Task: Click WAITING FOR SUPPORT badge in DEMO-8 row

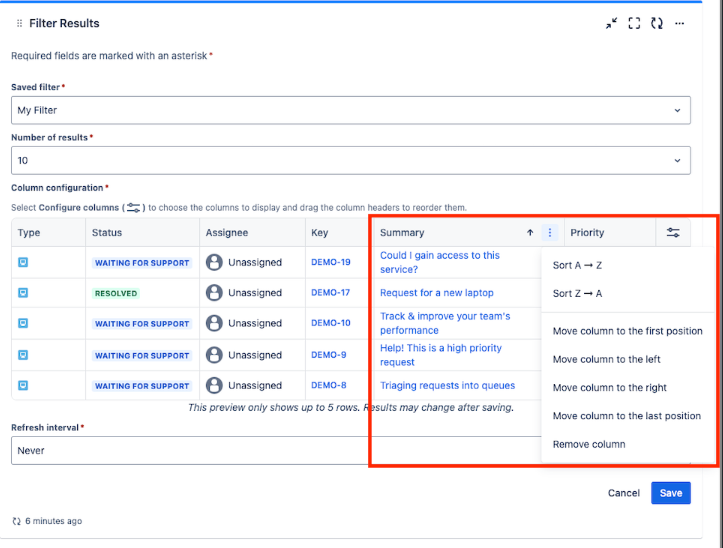Action: [142, 386]
